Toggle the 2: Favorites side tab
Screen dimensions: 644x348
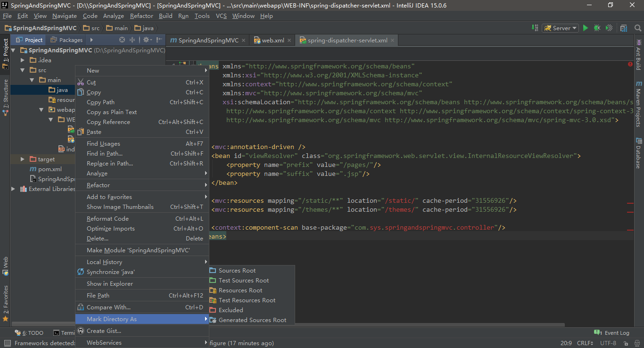pyautogui.click(x=5, y=303)
